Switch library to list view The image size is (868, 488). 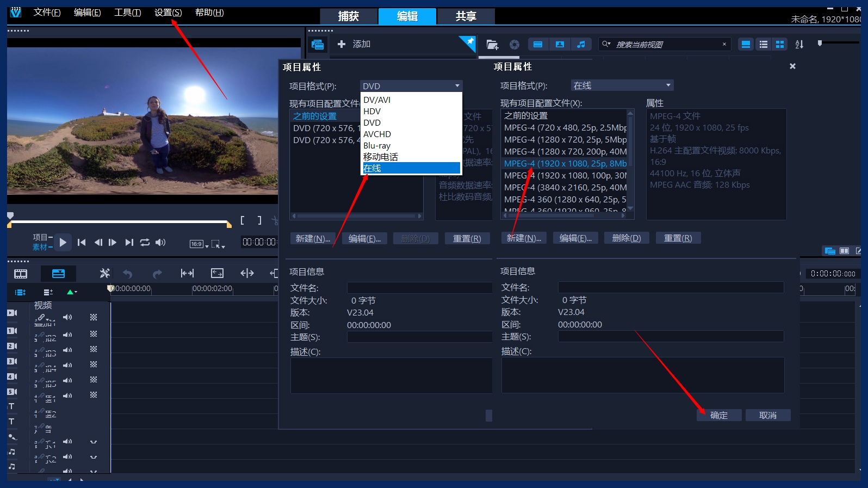tap(764, 45)
